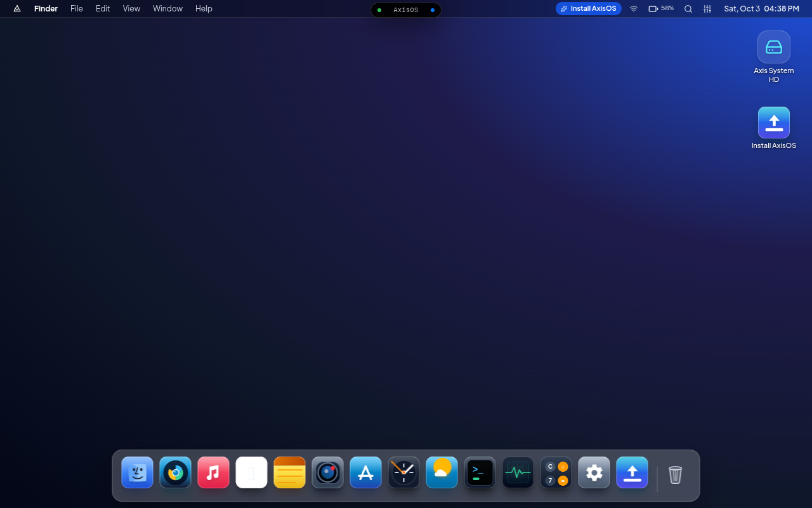Launch the Install AxisOS app in the Dock
The width and height of the screenshot is (812, 508).
point(632,472)
